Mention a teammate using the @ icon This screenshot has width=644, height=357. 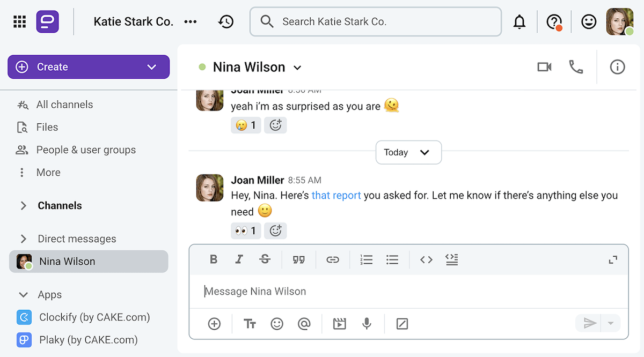click(x=304, y=324)
